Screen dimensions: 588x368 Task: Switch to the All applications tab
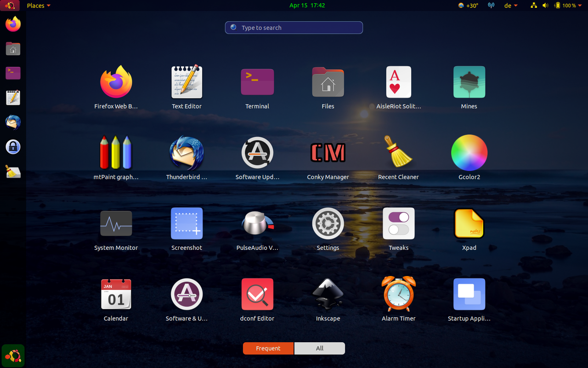point(319,348)
